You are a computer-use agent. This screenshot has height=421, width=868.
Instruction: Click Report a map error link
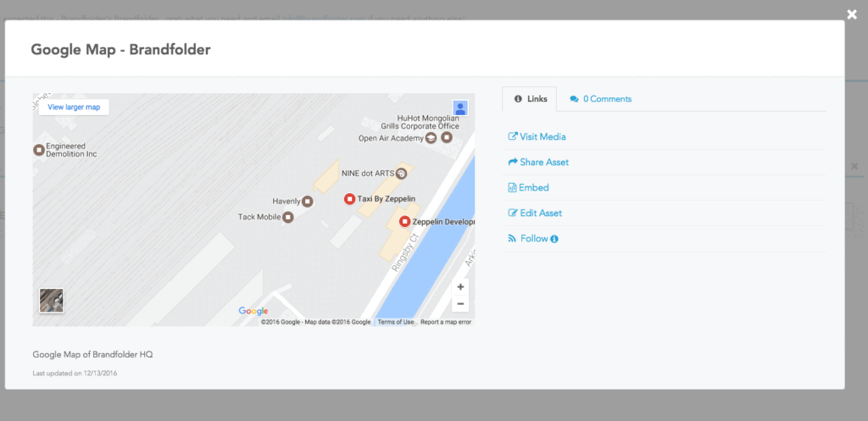446,322
